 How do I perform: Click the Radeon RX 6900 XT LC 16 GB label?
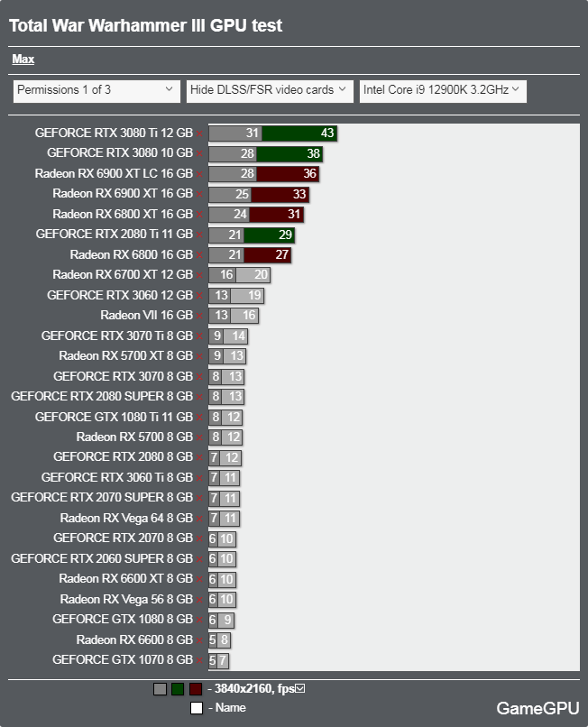[x=114, y=173]
